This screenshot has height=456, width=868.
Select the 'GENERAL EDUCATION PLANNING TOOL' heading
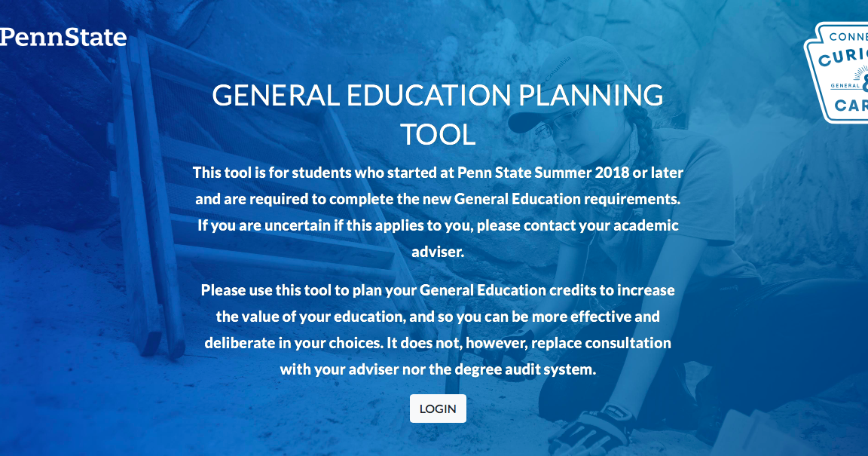click(x=438, y=115)
